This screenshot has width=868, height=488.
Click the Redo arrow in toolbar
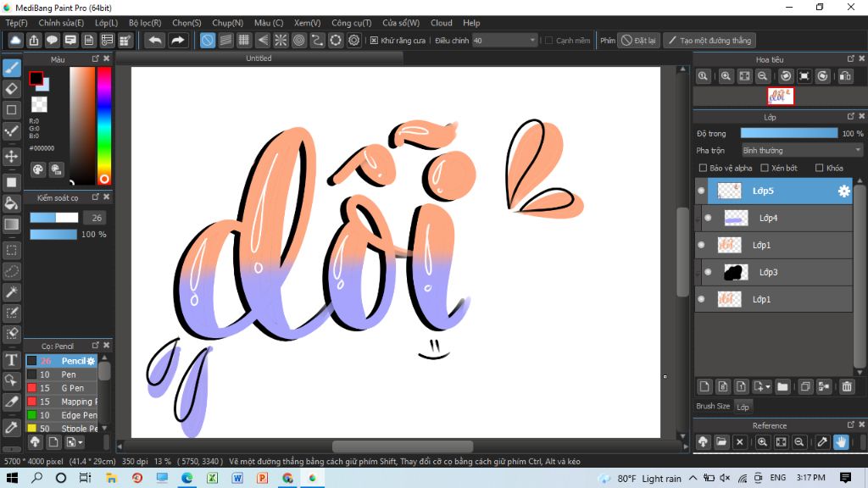point(177,41)
